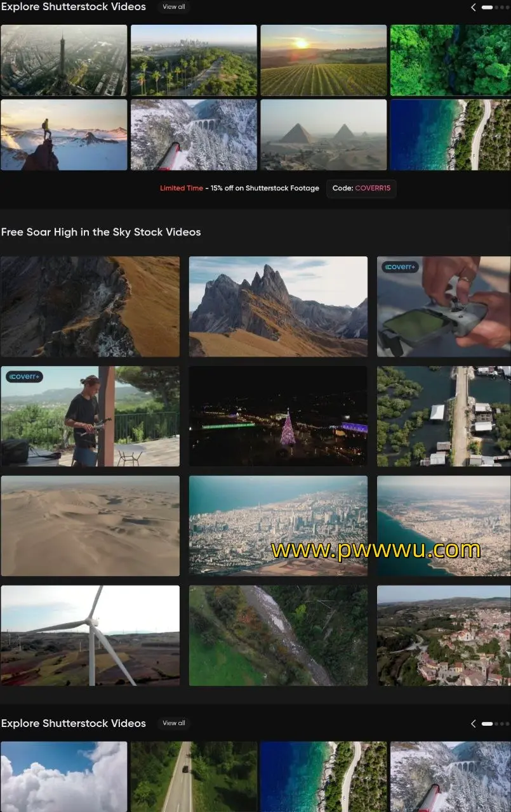Open the Eiffel Tower aerial video
Image resolution: width=511 pixels, height=812 pixels.
63,60
